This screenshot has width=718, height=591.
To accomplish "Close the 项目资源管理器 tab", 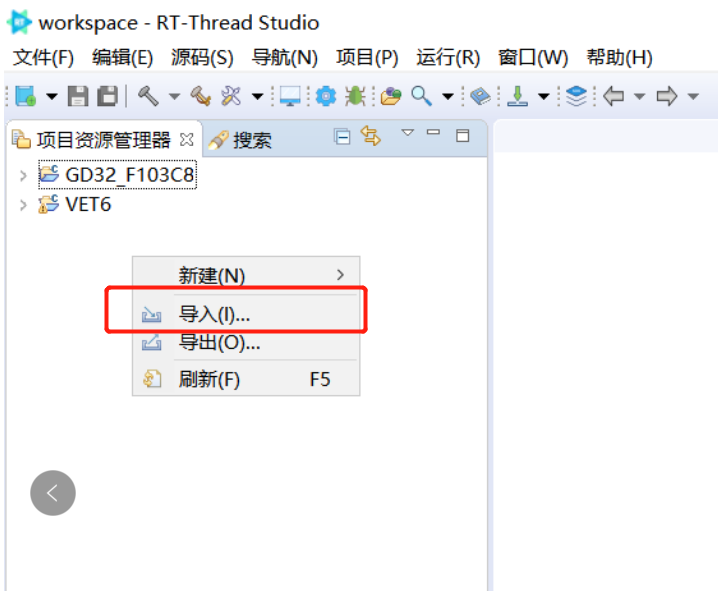I will [186, 140].
